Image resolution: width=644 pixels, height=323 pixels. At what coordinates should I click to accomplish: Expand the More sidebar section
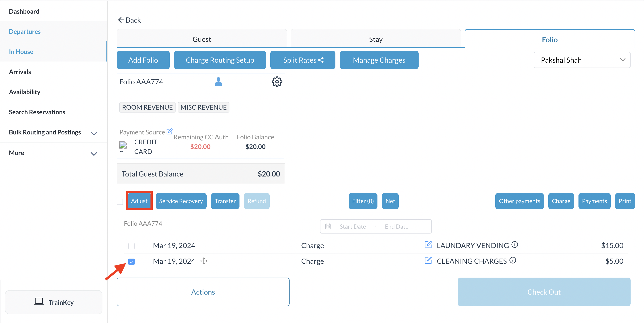click(x=94, y=154)
